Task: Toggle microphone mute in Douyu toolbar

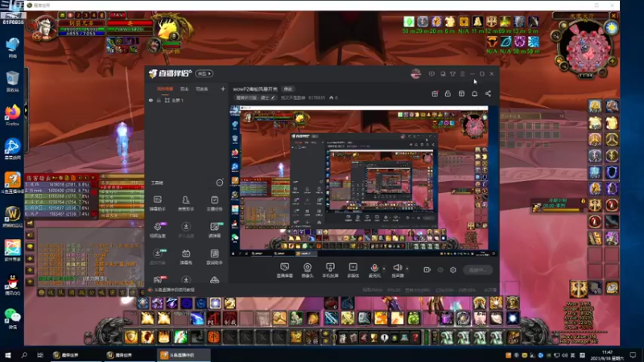Action: 374,268
